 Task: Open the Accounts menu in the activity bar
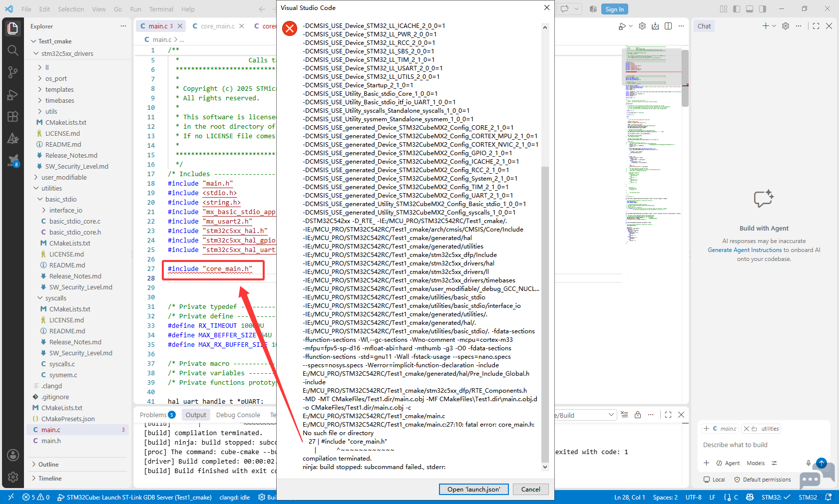click(x=13, y=455)
